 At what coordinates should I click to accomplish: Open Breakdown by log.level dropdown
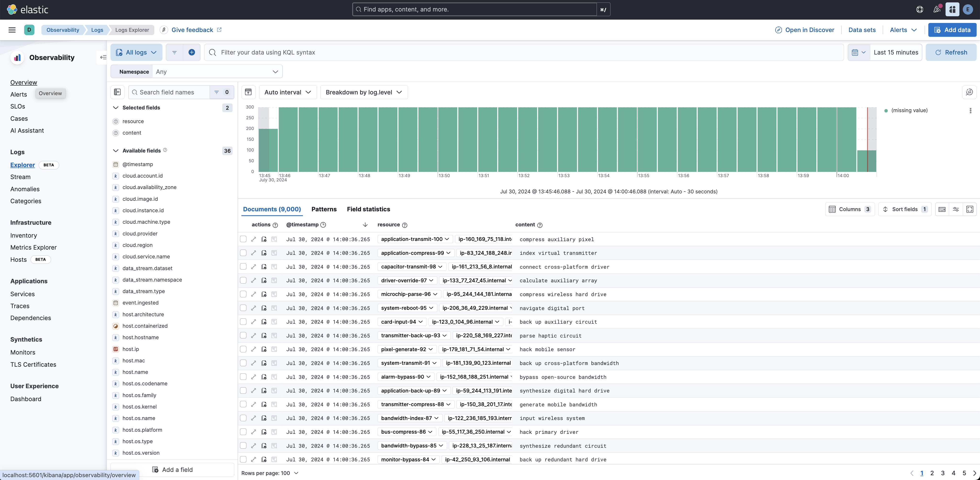[364, 92]
